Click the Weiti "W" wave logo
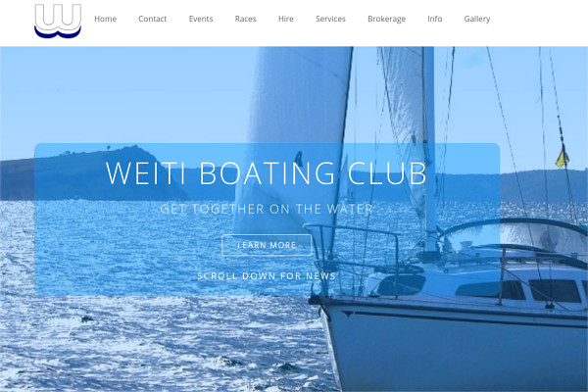Screen dimensions: 588x392 (58, 21)
